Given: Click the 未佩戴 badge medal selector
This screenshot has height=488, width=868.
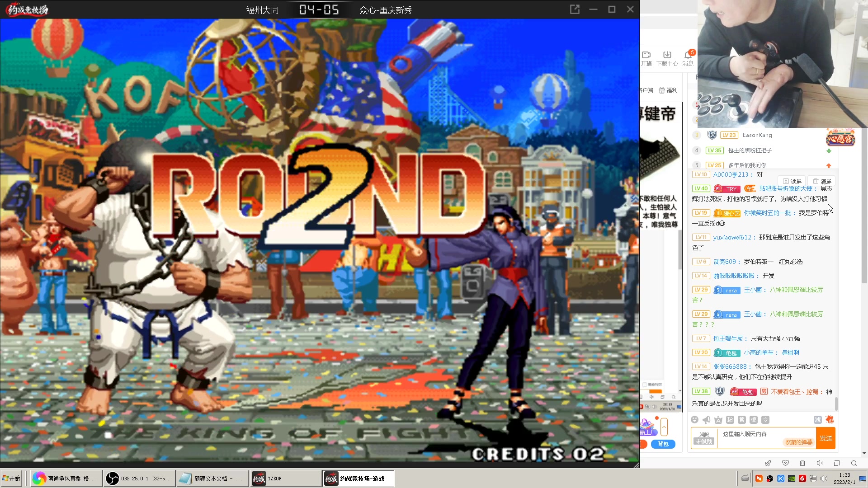Looking at the screenshot, I should pos(704,438).
